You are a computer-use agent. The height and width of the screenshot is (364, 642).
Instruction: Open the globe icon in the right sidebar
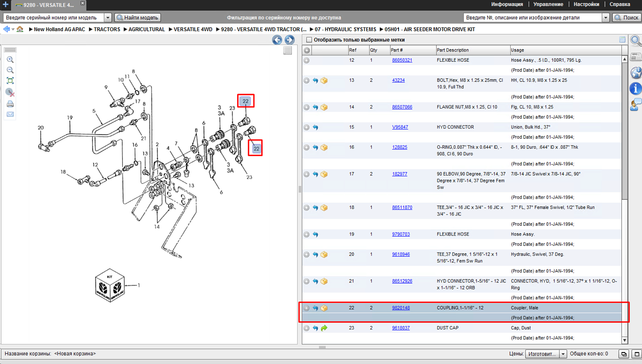636,73
